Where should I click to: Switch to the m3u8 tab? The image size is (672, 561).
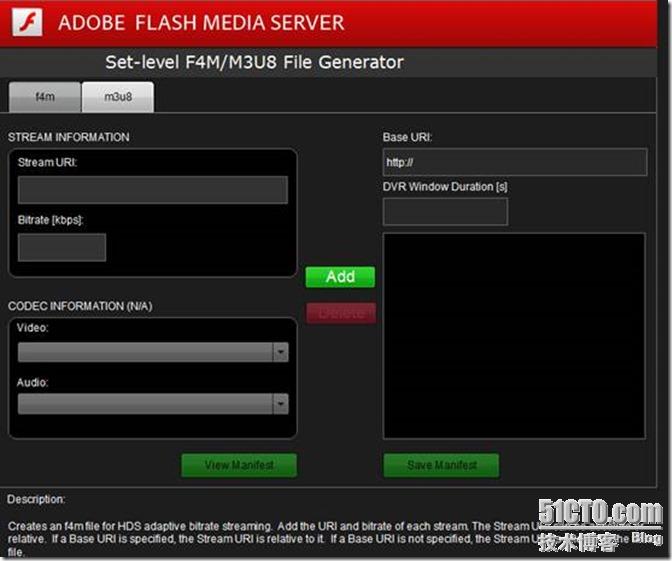click(118, 97)
